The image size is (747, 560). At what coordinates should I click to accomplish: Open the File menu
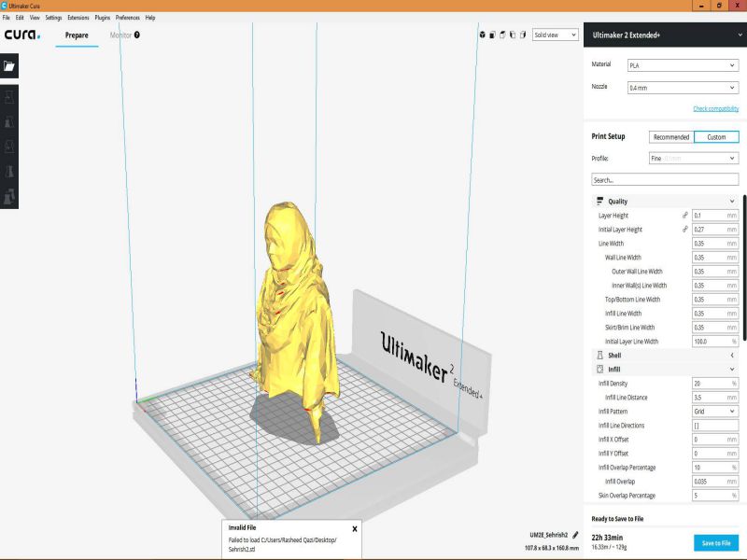coord(7,18)
